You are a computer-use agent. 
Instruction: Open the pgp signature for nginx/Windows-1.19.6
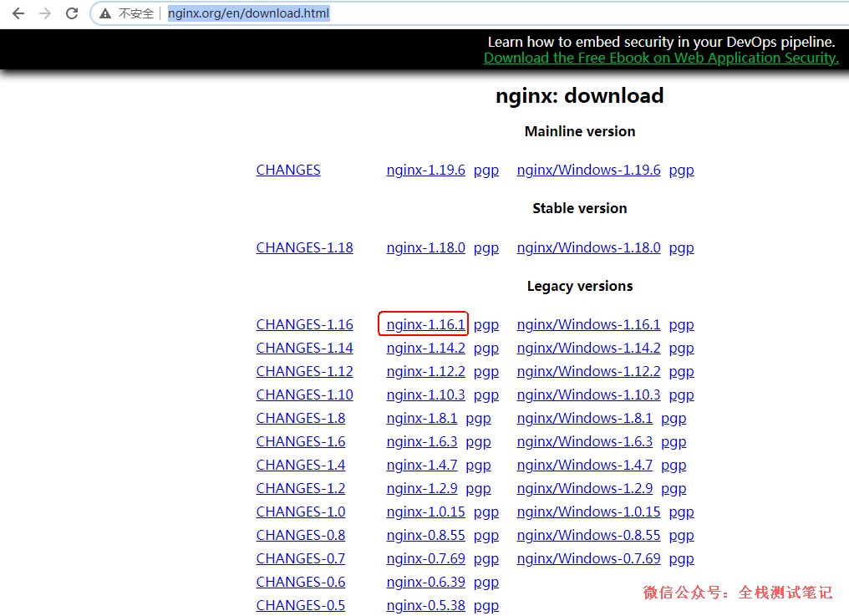681,171
